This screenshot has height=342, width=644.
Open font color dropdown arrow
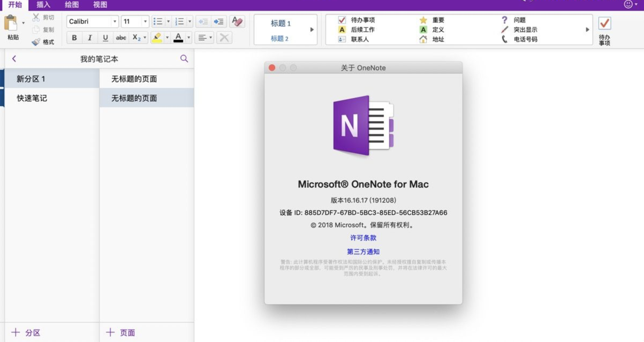(x=189, y=38)
